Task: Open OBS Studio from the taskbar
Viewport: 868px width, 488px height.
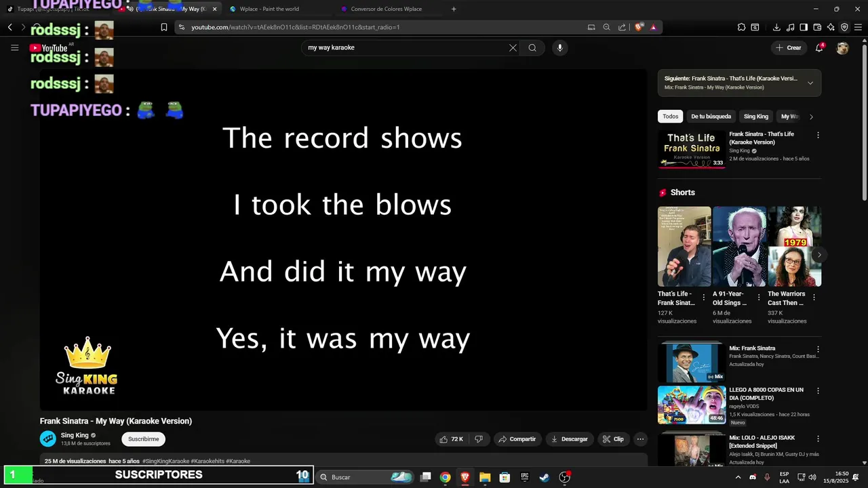Action: (564, 477)
